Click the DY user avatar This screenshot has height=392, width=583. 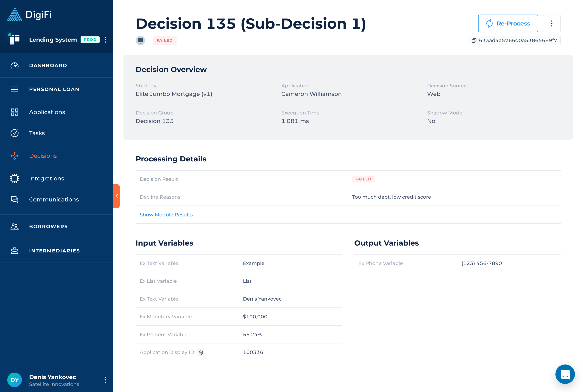15,380
